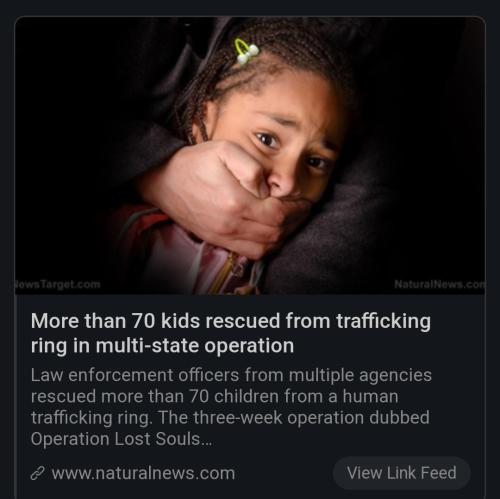Click the View Link Feed button
This screenshot has width=500, height=499.
402,473
